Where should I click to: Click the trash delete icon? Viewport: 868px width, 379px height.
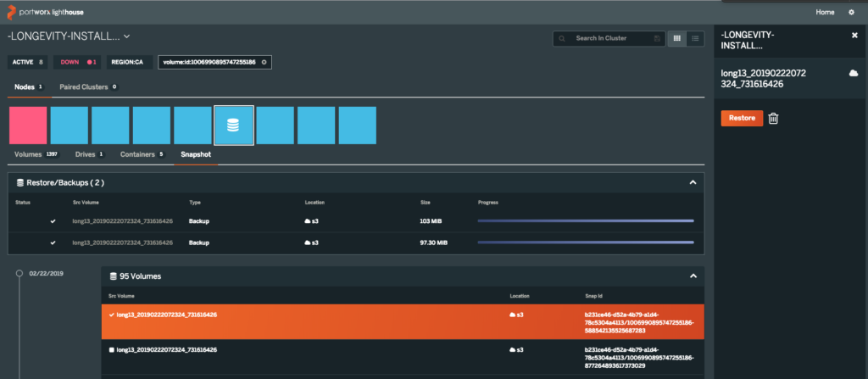pos(773,119)
